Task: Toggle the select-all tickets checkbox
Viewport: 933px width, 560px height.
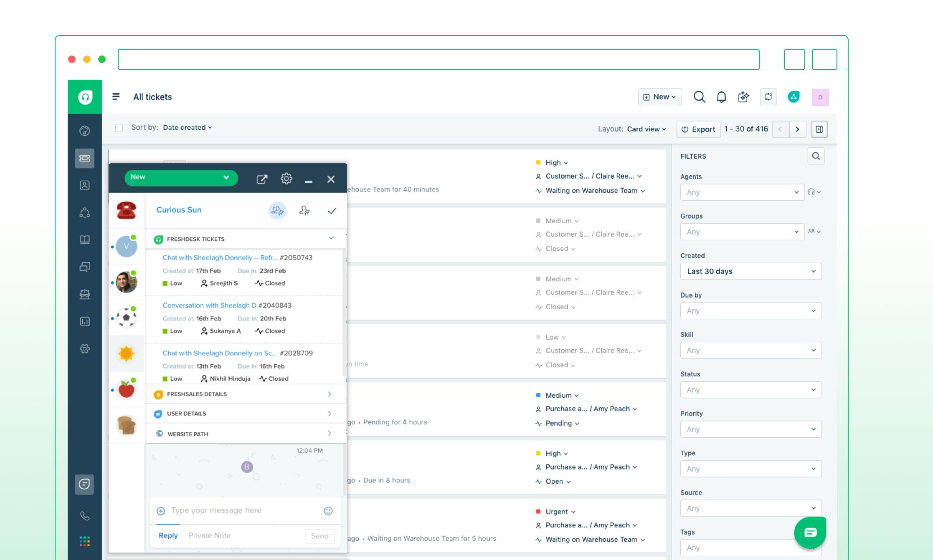Action: coord(119,128)
